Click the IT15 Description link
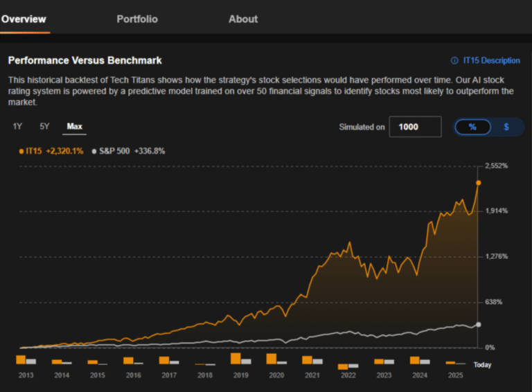 491,60
